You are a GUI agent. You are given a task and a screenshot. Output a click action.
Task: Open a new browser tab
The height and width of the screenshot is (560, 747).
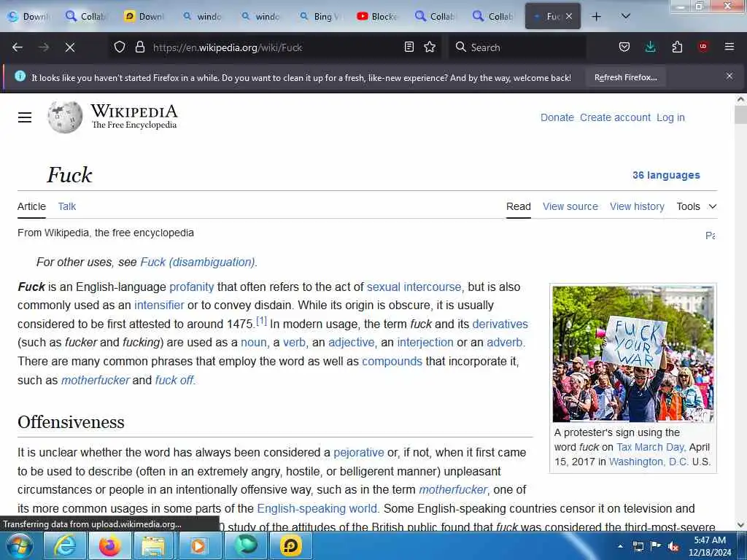tap(596, 17)
